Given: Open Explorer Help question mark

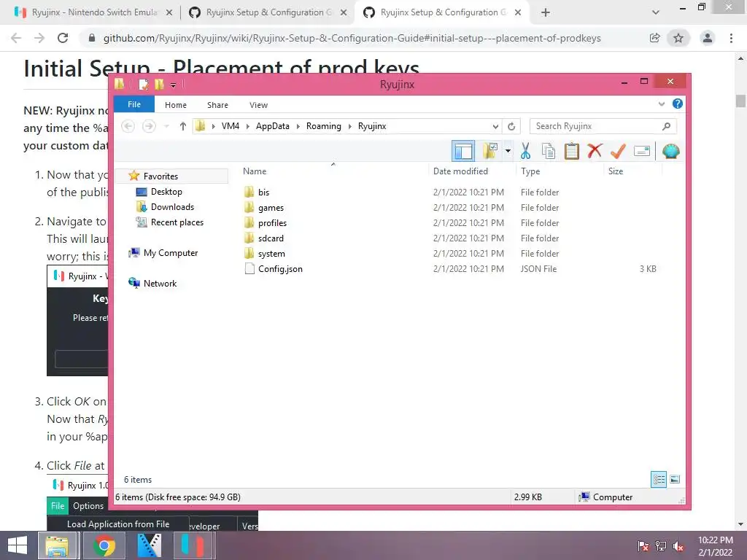Looking at the screenshot, I should click(x=677, y=104).
